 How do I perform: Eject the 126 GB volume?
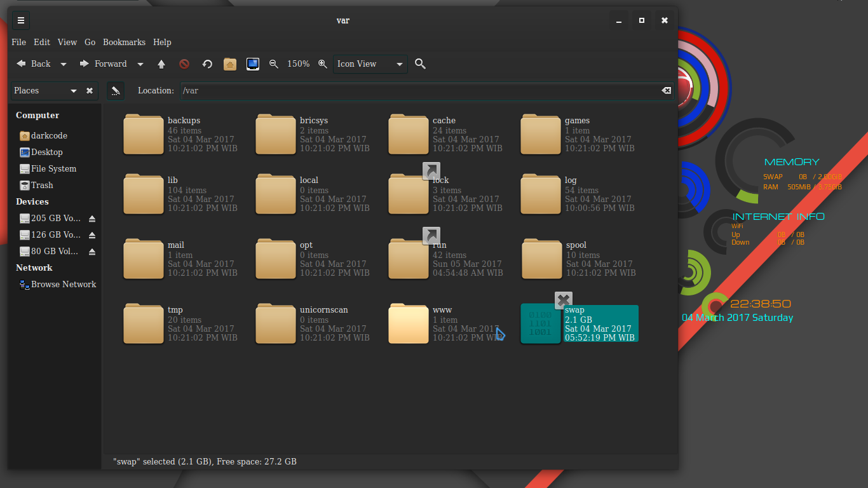[x=92, y=235]
